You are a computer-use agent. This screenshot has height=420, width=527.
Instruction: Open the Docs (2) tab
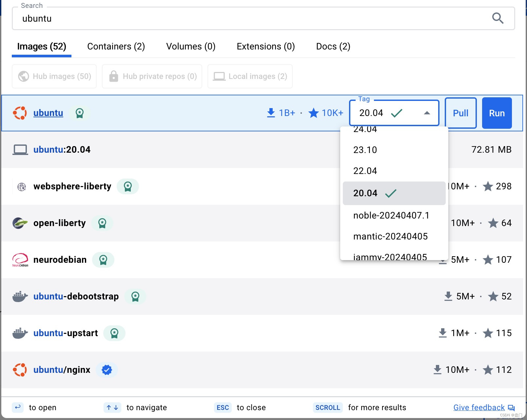coord(333,47)
